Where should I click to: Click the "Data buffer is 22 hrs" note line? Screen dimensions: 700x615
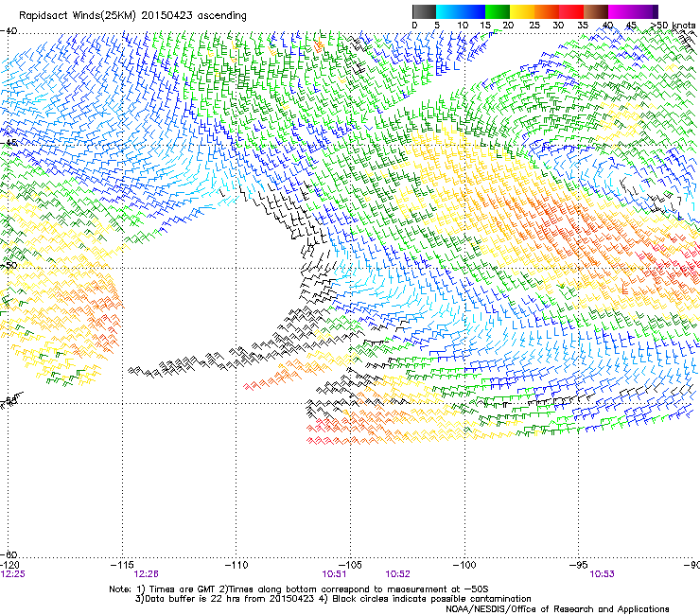point(333,599)
